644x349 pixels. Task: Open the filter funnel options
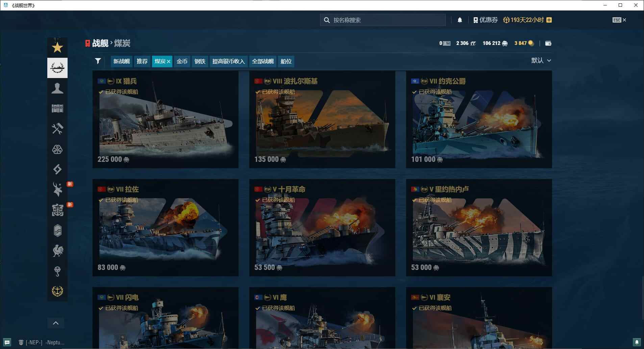(x=98, y=61)
